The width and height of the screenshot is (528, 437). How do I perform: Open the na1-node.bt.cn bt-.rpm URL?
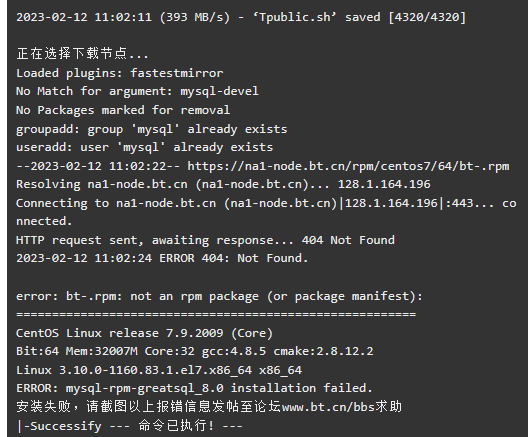348,166
